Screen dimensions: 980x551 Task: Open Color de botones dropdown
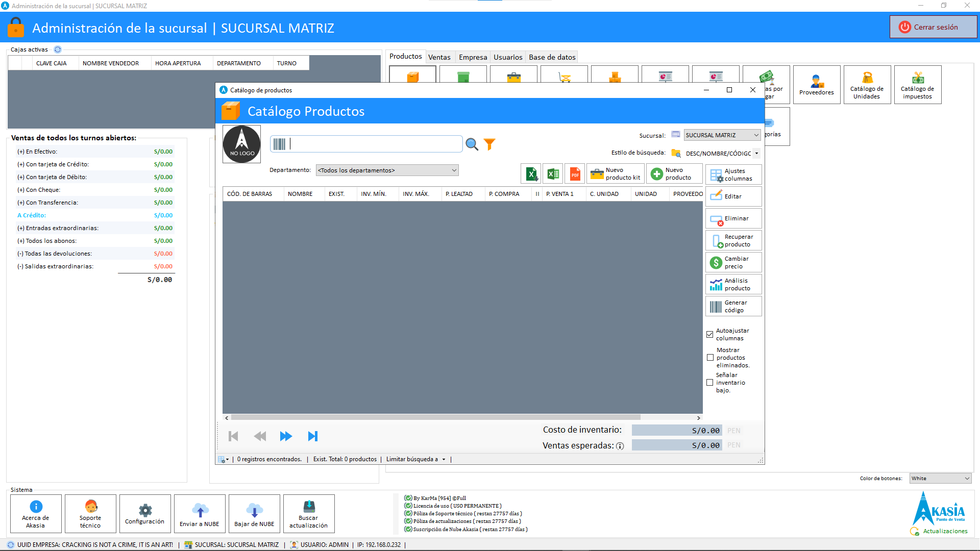click(940, 478)
